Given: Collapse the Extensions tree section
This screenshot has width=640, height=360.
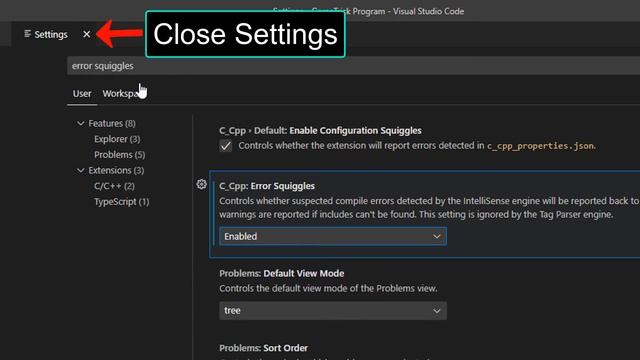Looking at the screenshot, I should (80, 170).
